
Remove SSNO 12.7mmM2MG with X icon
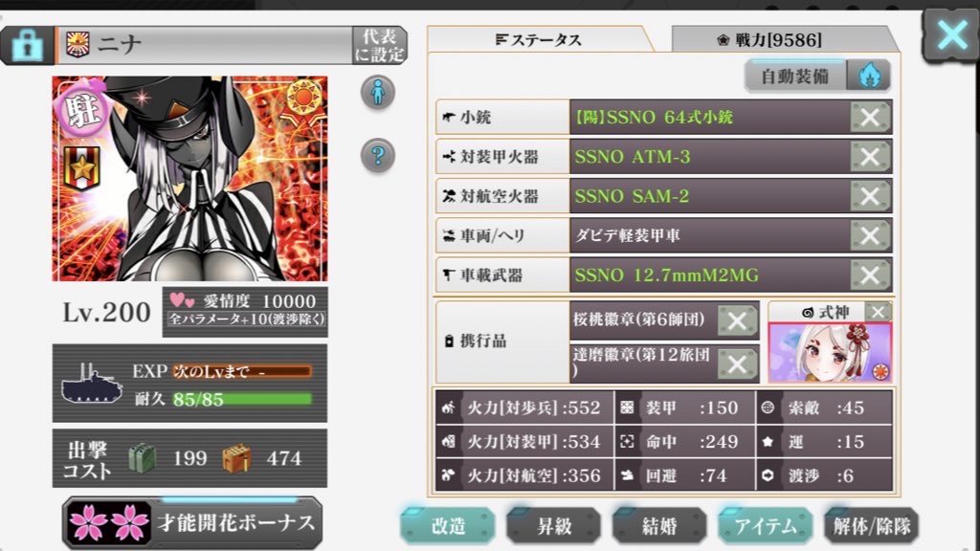click(869, 275)
